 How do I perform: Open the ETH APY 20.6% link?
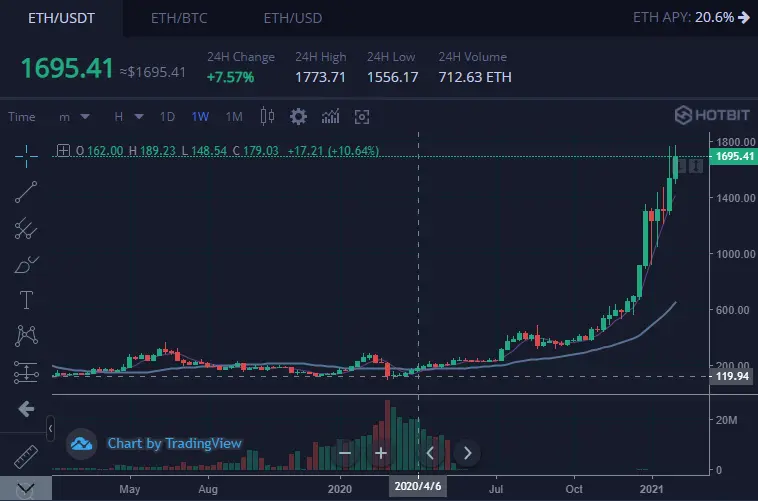pyautogui.click(x=691, y=17)
